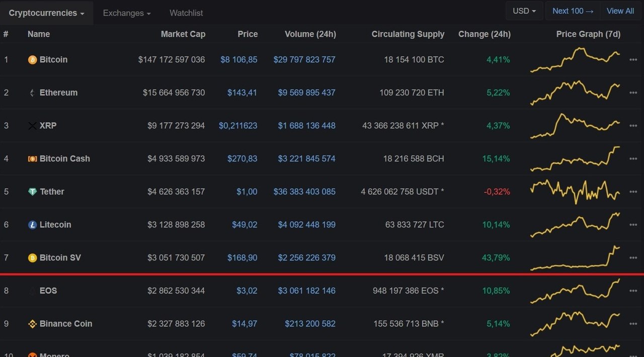The image size is (644, 357).
Task: Go to Next 100 coins
Action: point(573,11)
